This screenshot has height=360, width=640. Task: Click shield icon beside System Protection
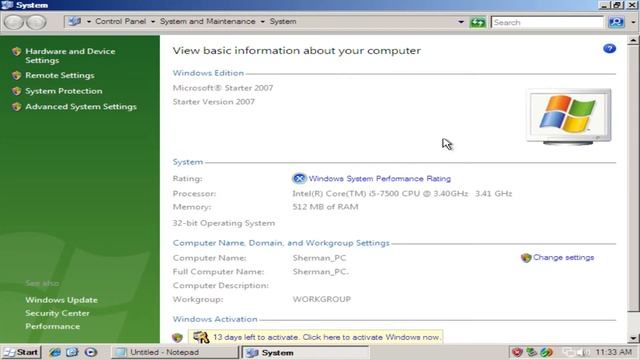tap(16, 91)
